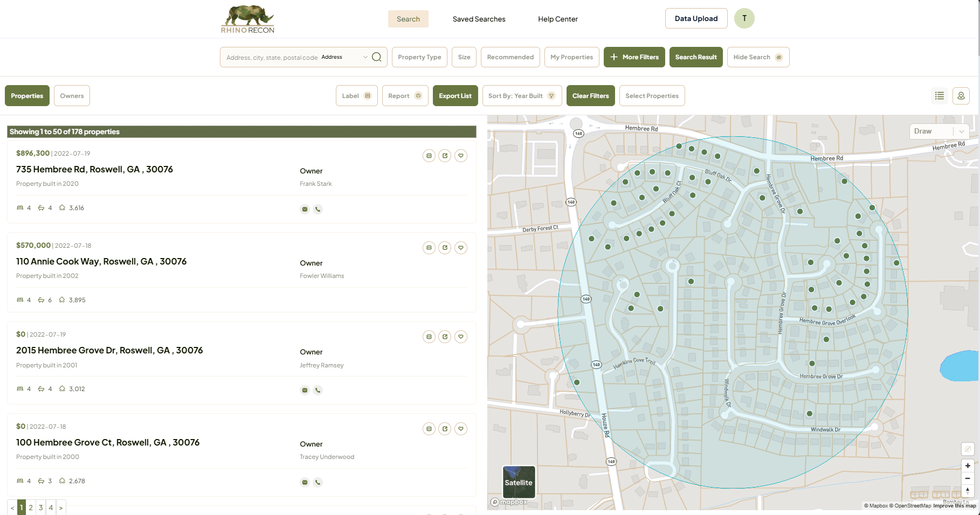Image resolution: width=980 pixels, height=515 pixels.
Task: Go to Saved Searches
Action: (479, 19)
